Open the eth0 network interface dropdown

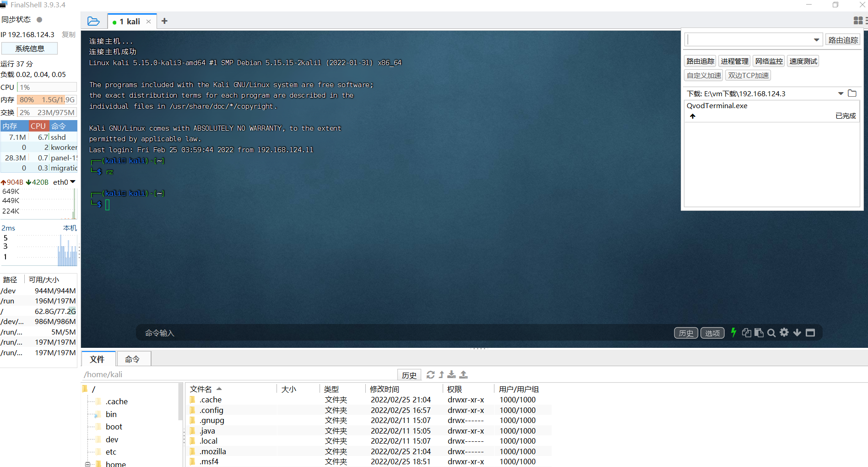coord(72,181)
